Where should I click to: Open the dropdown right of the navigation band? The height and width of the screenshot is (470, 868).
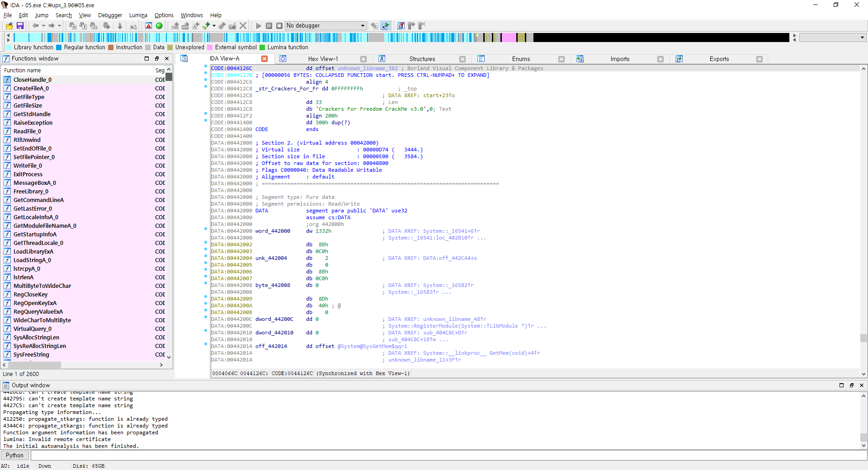[833, 38]
